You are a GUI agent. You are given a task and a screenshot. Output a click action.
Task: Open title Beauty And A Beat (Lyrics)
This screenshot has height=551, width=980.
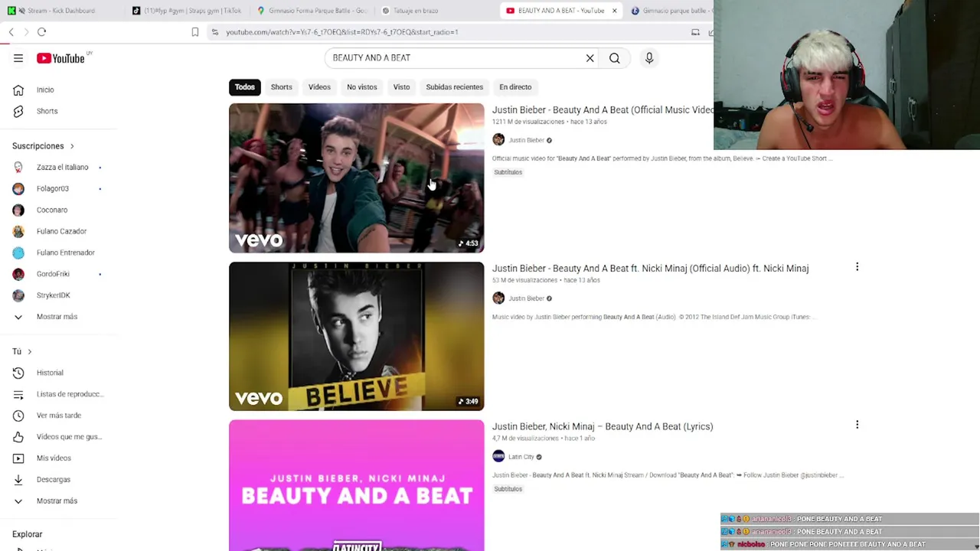(603, 427)
